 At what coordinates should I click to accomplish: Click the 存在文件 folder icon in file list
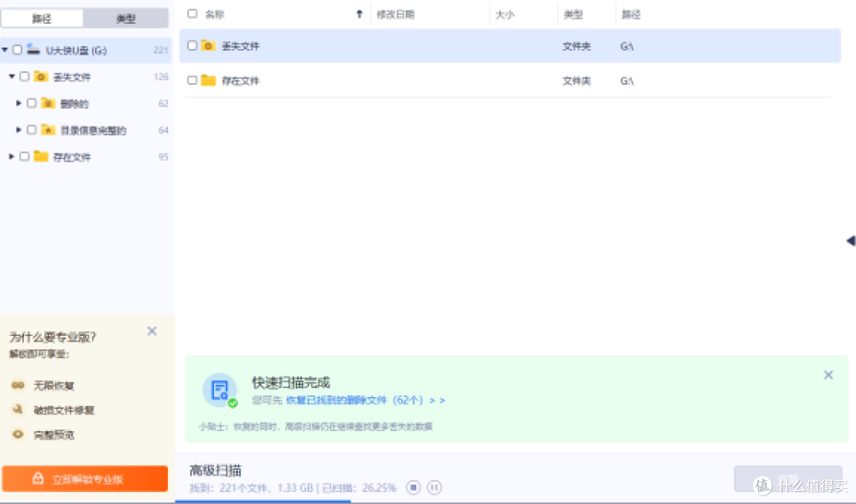point(208,80)
